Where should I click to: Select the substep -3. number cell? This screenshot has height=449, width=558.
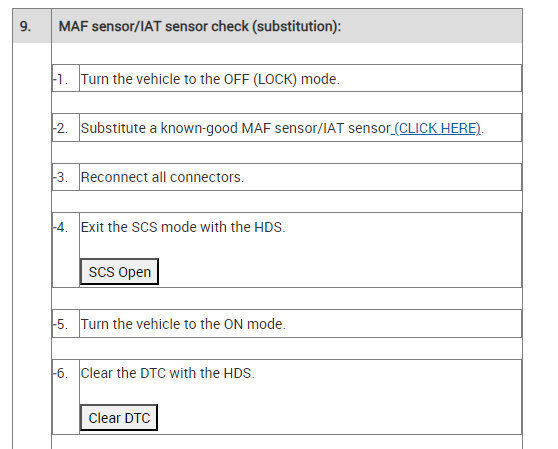66,177
